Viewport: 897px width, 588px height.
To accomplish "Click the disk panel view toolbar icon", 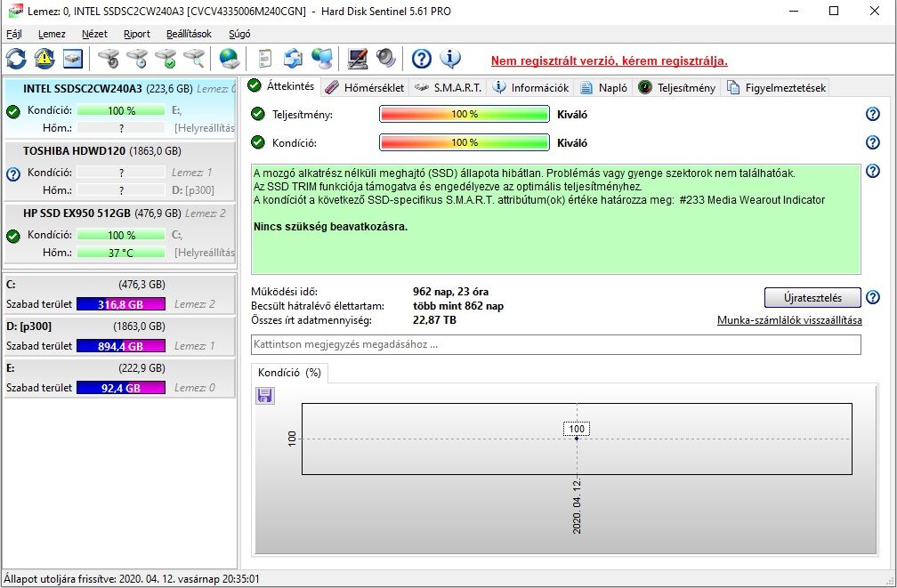I will pos(73,59).
